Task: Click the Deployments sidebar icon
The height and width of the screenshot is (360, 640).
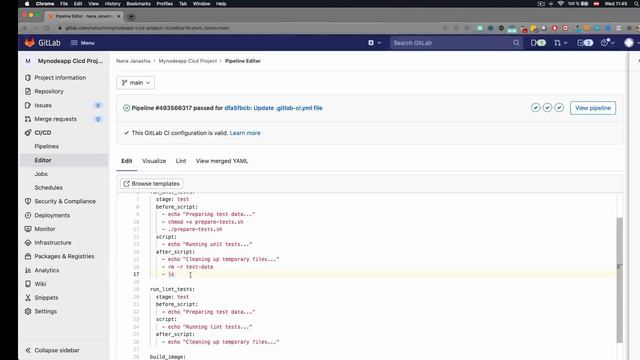Action: [28, 215]
